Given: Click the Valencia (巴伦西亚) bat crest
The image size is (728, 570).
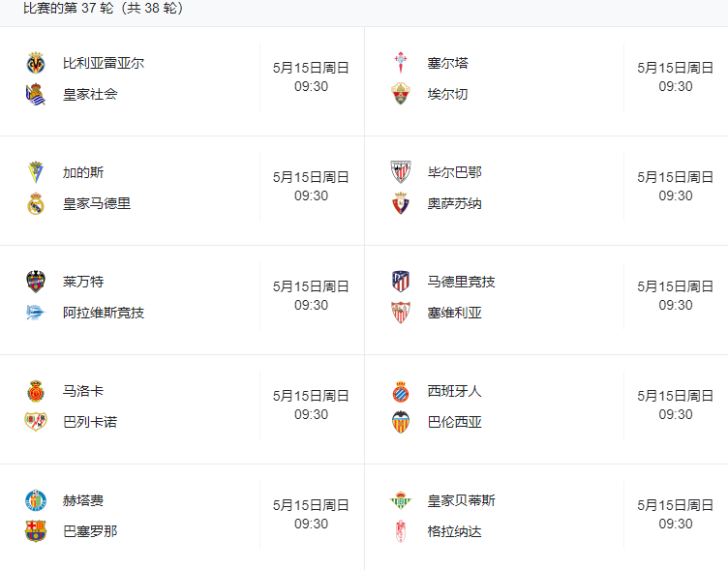Looking at the screenshot, I should tap(401, 422).
